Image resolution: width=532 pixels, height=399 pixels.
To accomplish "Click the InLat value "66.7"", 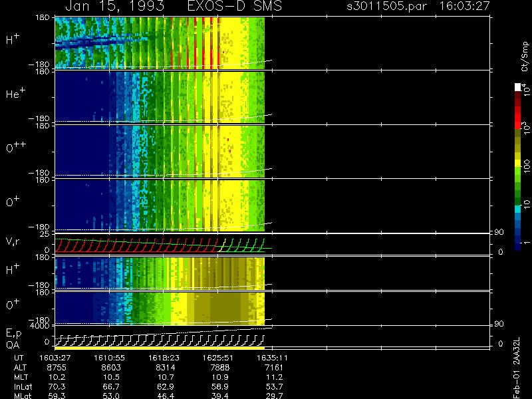I will pos(112,386).
